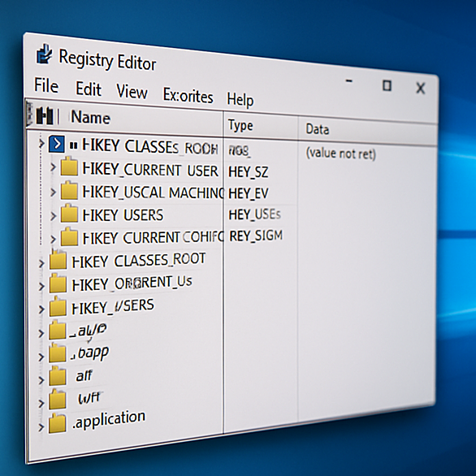Click folder icon of HKEY_I/SERS
Screen dimensions: 476x476
(x=58, y=306)
